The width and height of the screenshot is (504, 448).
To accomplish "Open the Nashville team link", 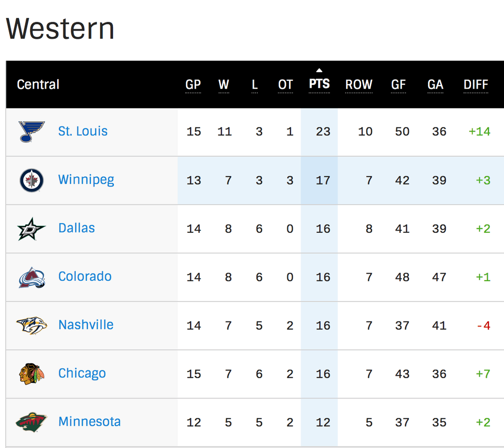I will tap(86, 325).
